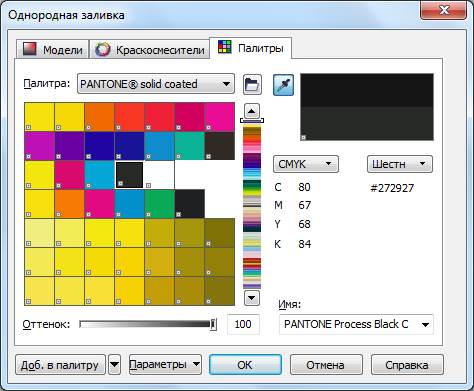Select magenta swatch ending the top row
Viewport: 474px width, 391px height.
pos(219,117)
